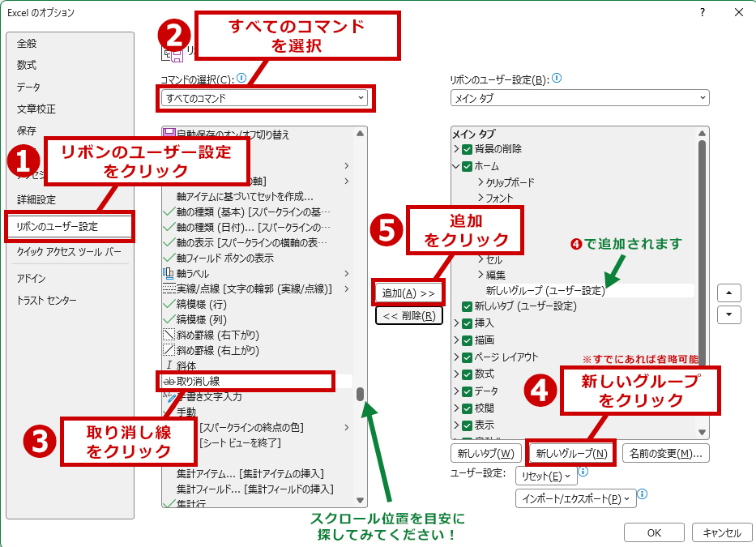
Task: Uncheck the ホーム tab checkbox
Action: click(467, 166)
